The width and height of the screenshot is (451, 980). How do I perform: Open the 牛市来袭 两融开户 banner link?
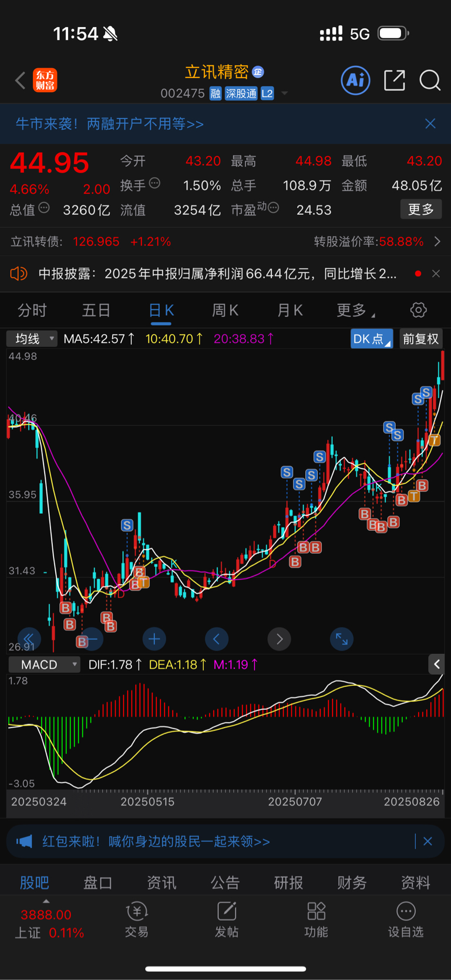(x=110, y=124)
